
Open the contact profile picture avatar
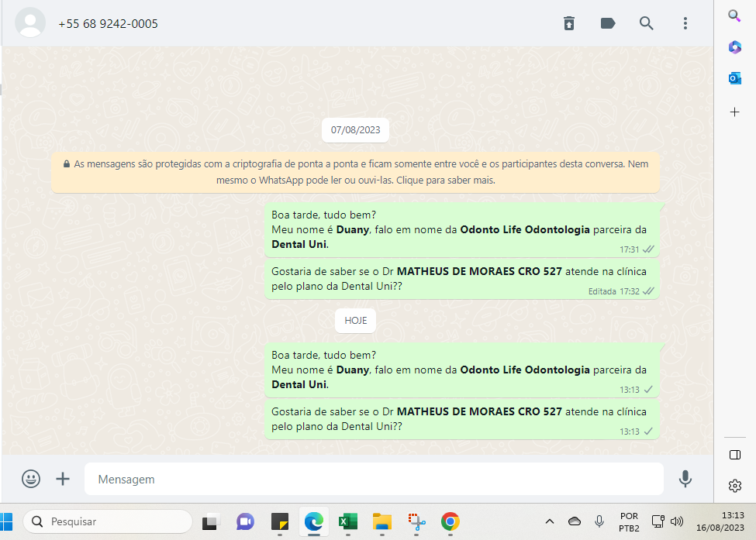(x=30, y=22)
